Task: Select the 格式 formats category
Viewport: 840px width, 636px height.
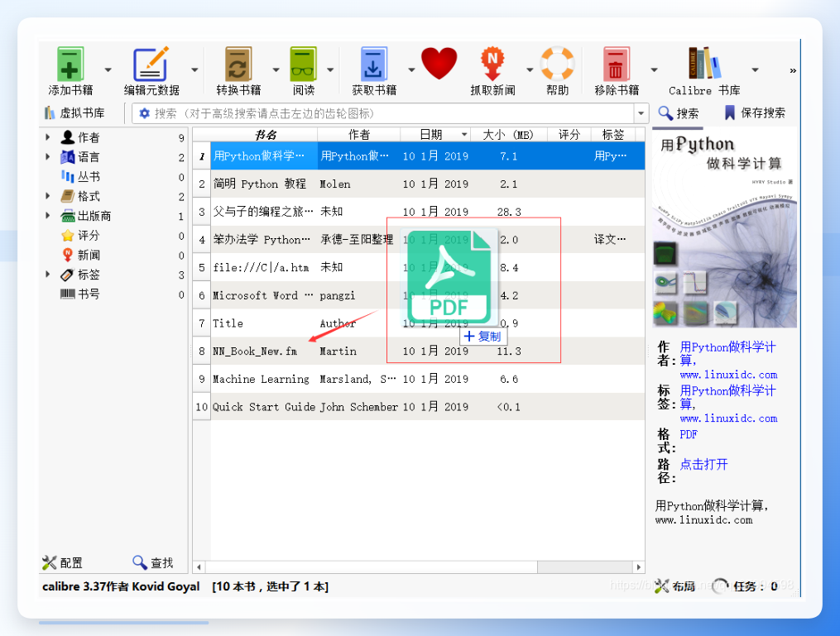Action: [89, 196]
